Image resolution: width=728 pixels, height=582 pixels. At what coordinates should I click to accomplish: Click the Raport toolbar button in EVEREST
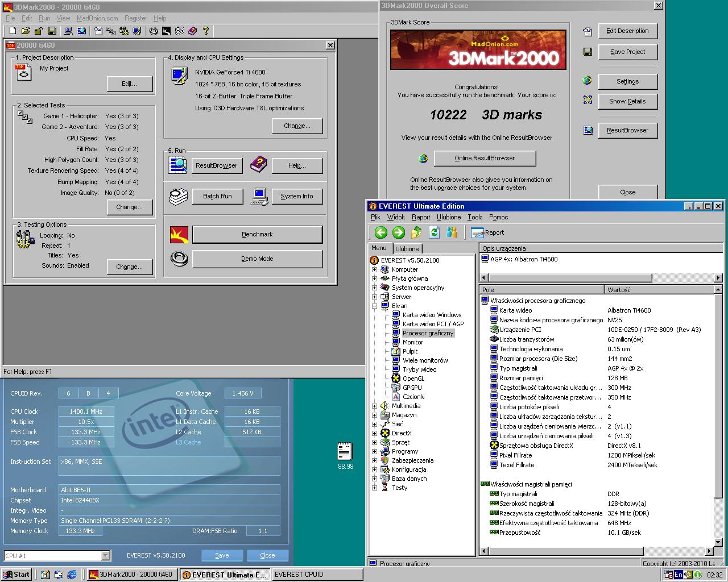coord(487,232)
